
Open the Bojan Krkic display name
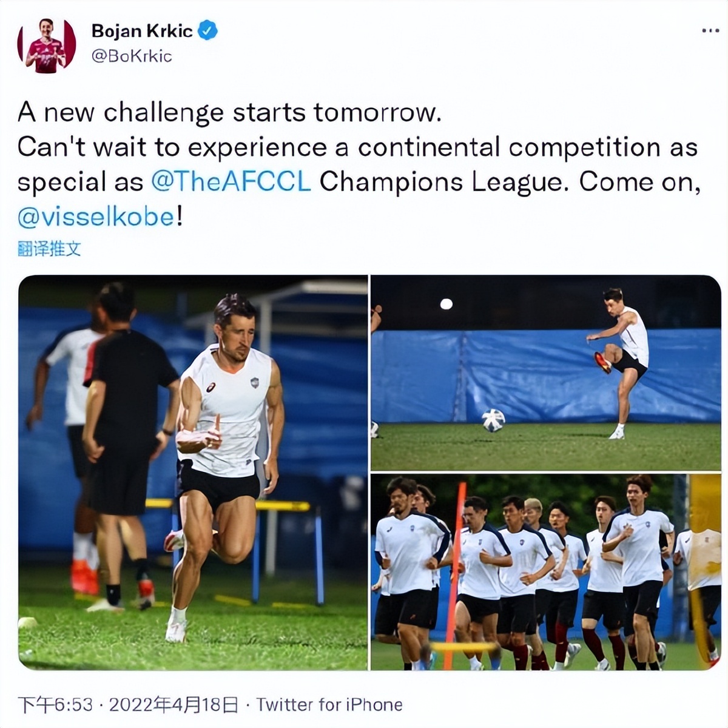pos(142,30)
